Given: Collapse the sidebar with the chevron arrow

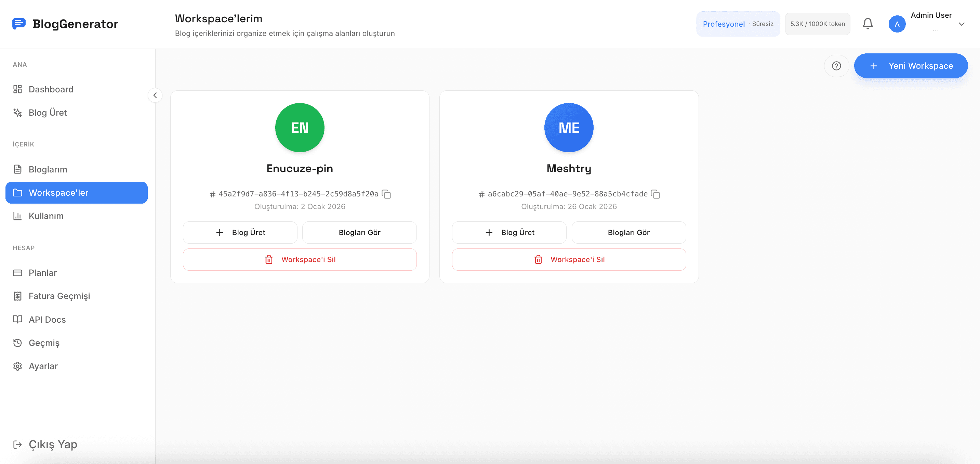Looking at the screenshot, I should [x=155, y=95].
